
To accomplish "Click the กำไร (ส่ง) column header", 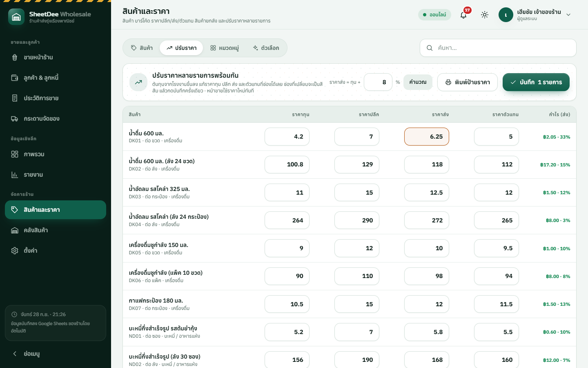I will pos(559,114).
